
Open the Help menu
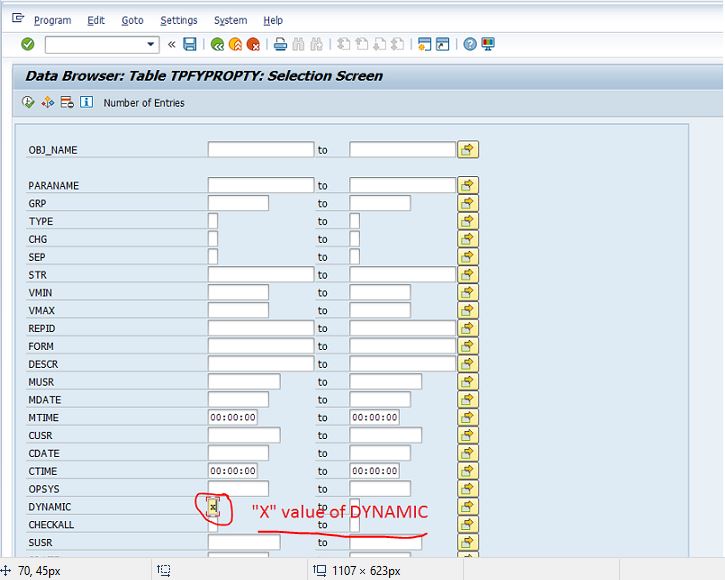tap(273, 20)
